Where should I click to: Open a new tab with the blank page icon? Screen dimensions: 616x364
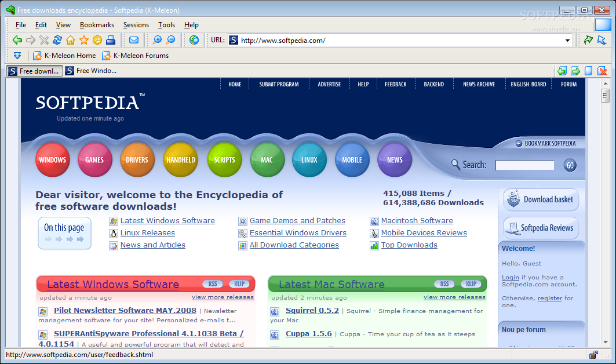pos(589,71)
